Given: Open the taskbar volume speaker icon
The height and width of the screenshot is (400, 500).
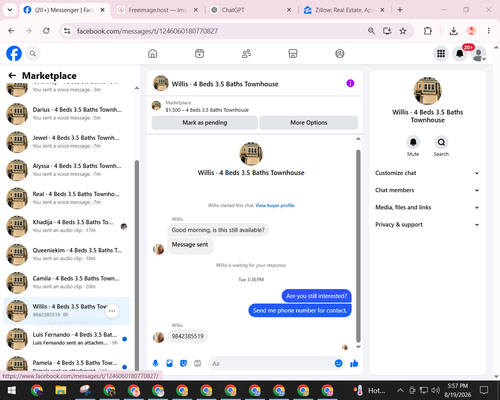Looking at the screenshot, I should click(x=435, y=390).
